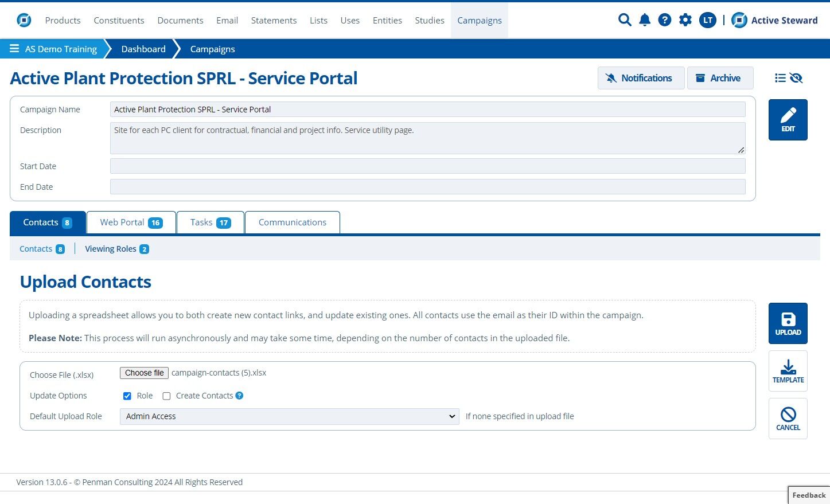
Task: Download the Template spreadsheet
Action: coord(788,371)
